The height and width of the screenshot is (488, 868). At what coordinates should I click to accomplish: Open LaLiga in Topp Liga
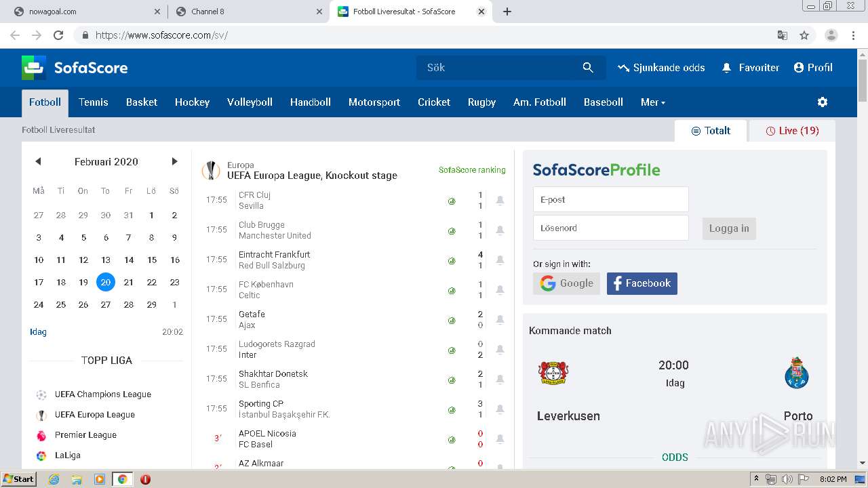pyautogui.click(x=68, y=455)
